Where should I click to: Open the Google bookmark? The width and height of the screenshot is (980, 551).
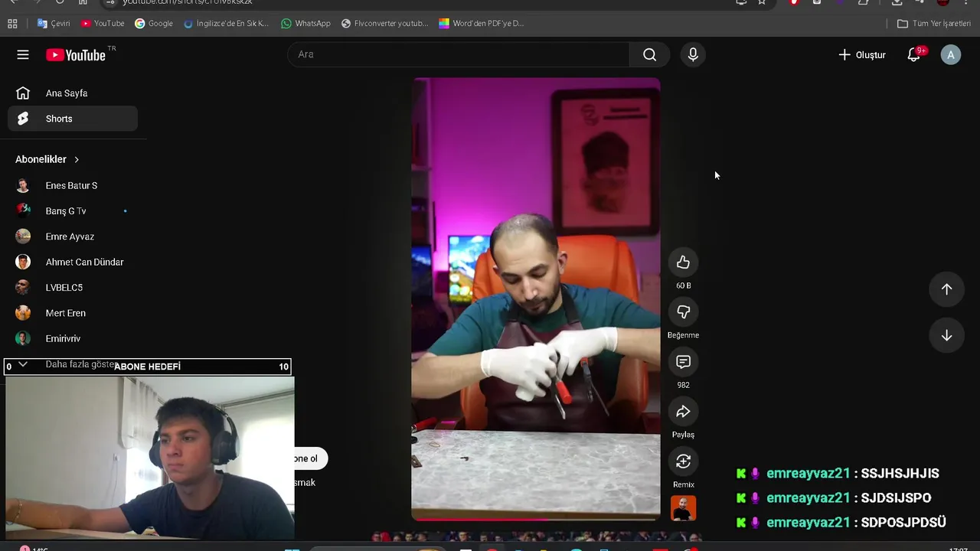tap(154, 23)
